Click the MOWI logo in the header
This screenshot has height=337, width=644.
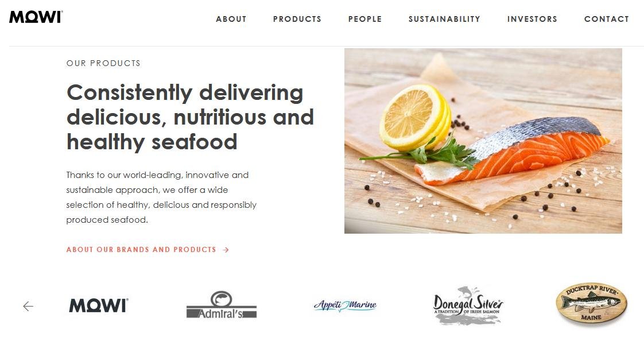36,17
